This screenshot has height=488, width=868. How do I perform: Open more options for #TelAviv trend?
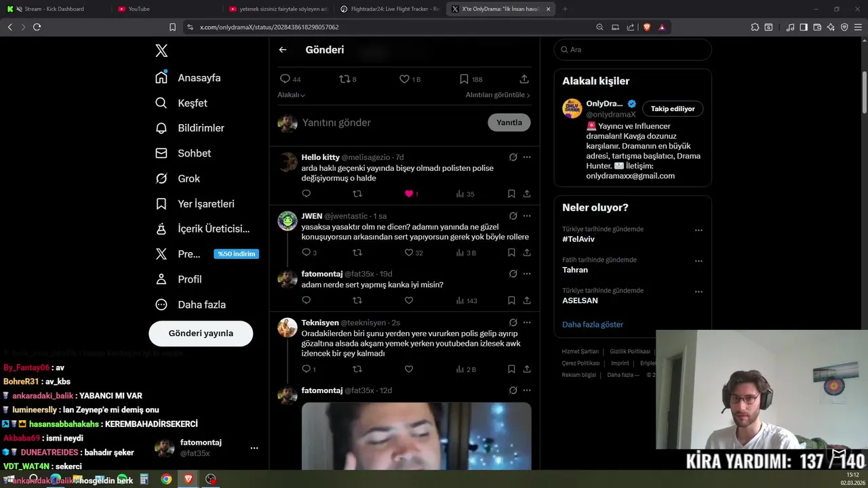pos(698,230)
